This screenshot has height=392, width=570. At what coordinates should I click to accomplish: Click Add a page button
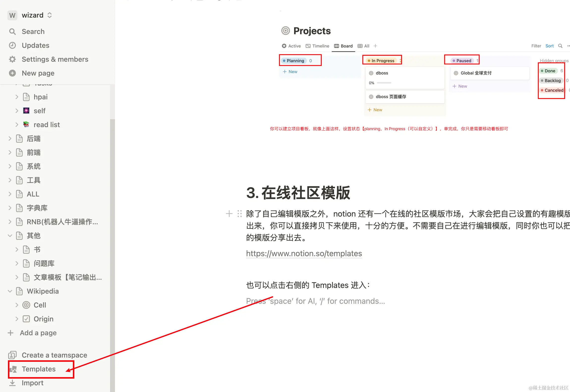click(38, 333)
